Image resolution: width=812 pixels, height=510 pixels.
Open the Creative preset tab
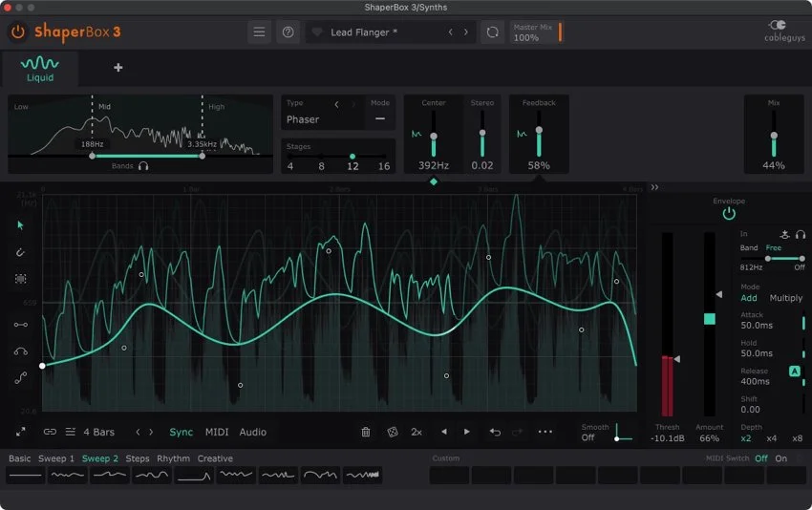pos(215,458)
